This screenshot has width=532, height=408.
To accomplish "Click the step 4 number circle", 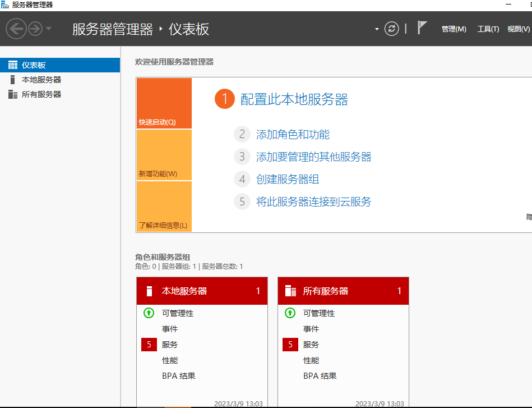I will point(242,179).
